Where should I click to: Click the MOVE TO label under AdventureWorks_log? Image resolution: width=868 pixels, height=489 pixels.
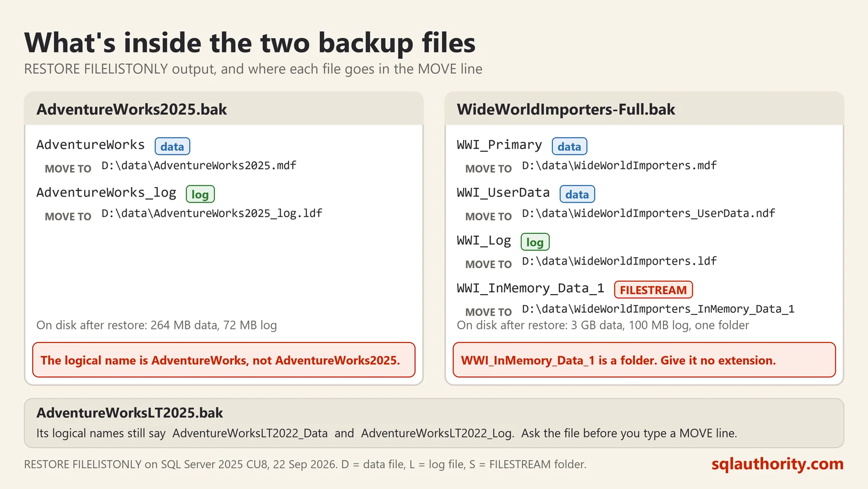(x=68, y=217)
